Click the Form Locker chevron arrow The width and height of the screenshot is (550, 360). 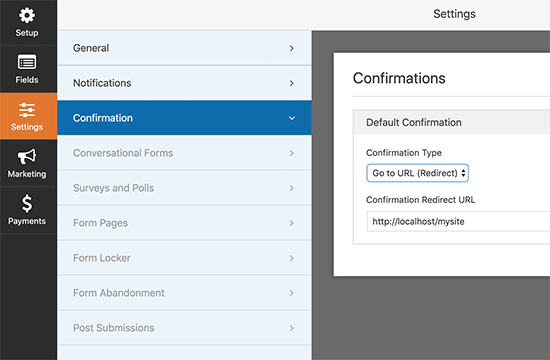pyautogui.click(x=291, y=258)
